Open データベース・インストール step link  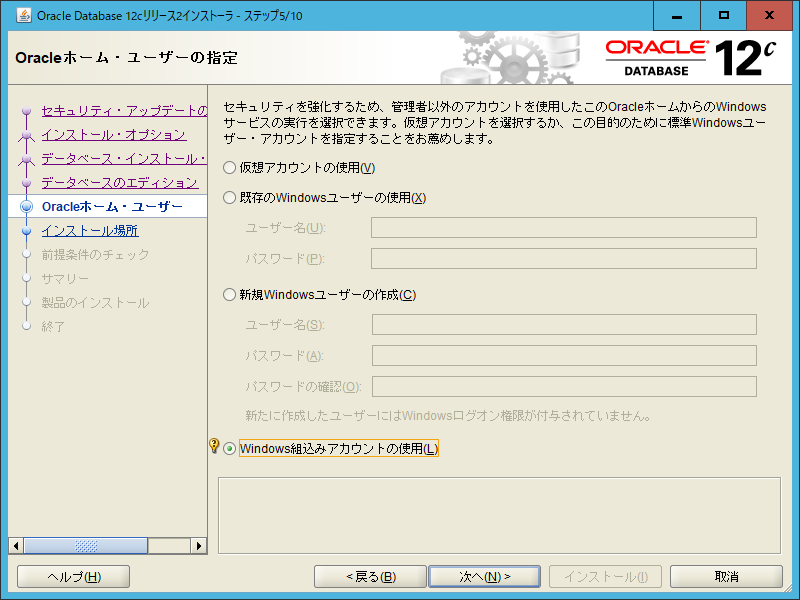tap(124, 159)
